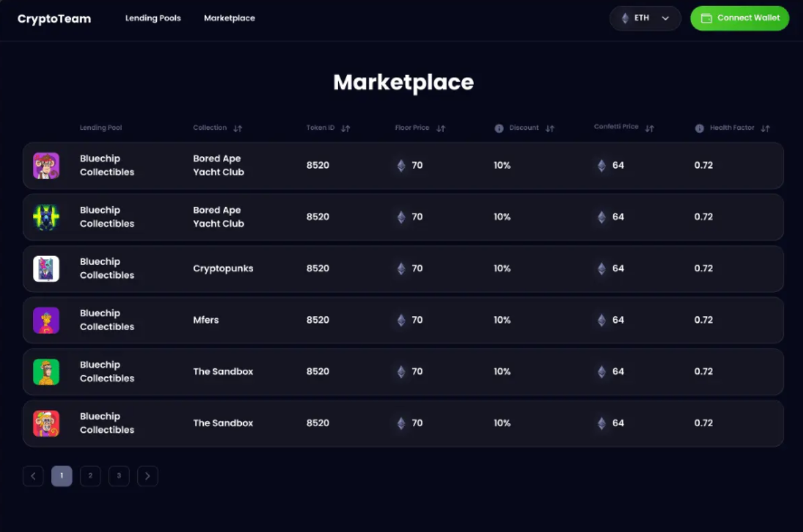The height and width of the screenshot is (532, 803).
Task: Go to the next page arrow
Action: click(x=148, y=476)
